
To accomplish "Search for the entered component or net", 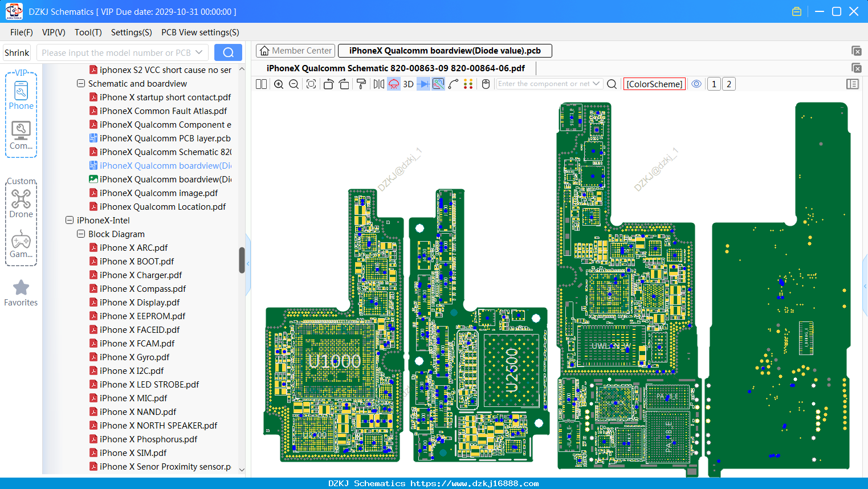I will (612, 84).
